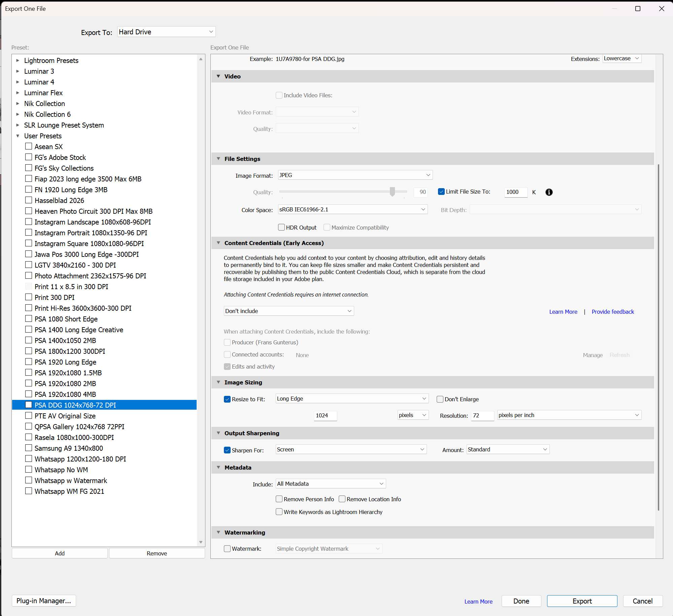The image size is (673, 616).
Task: Enable the Watermark checkbox
Action: click(227, 548)
